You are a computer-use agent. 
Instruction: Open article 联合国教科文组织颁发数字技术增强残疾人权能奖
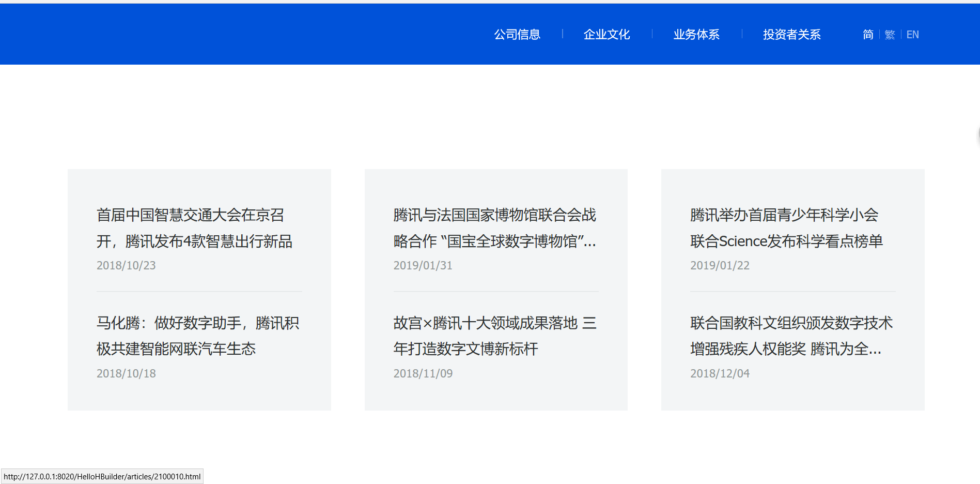coord(791,336)
